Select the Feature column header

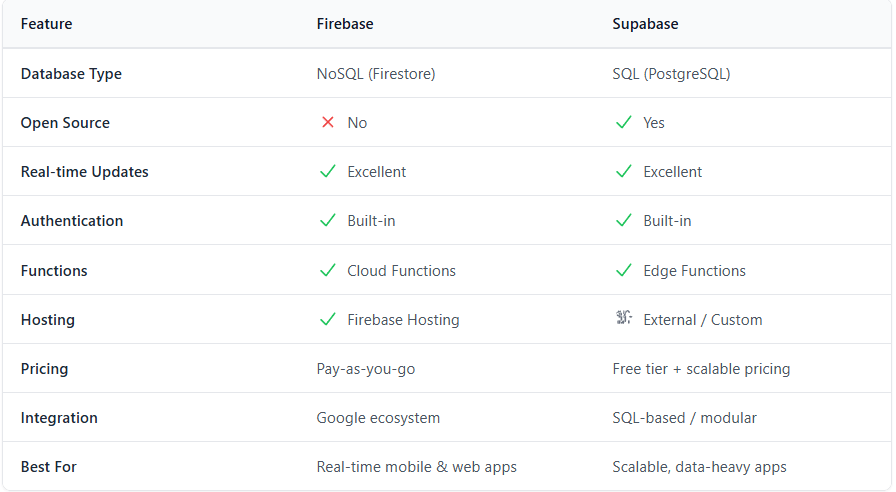[46, 24]
